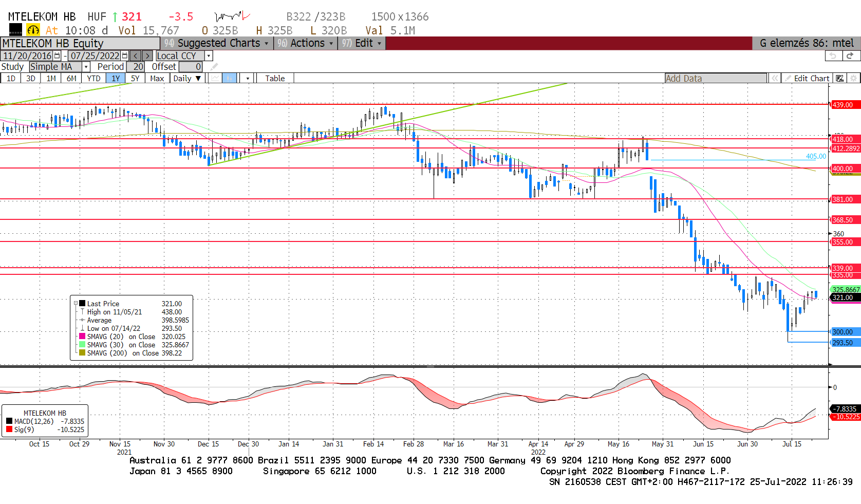Screen dimensions: 861x504
Task: Click the Offset value field
Action: 191,67
